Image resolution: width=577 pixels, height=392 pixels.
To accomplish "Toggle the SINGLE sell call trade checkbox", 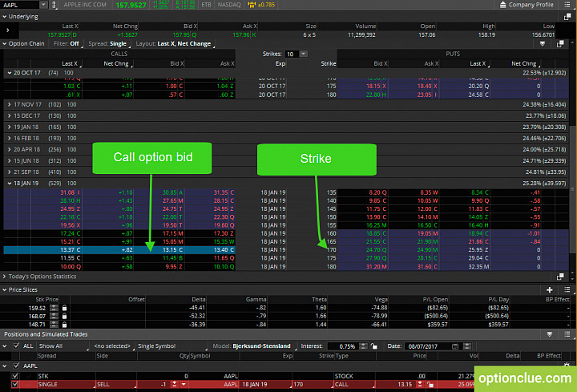I will pyautogui.click(x=14, y=384).
